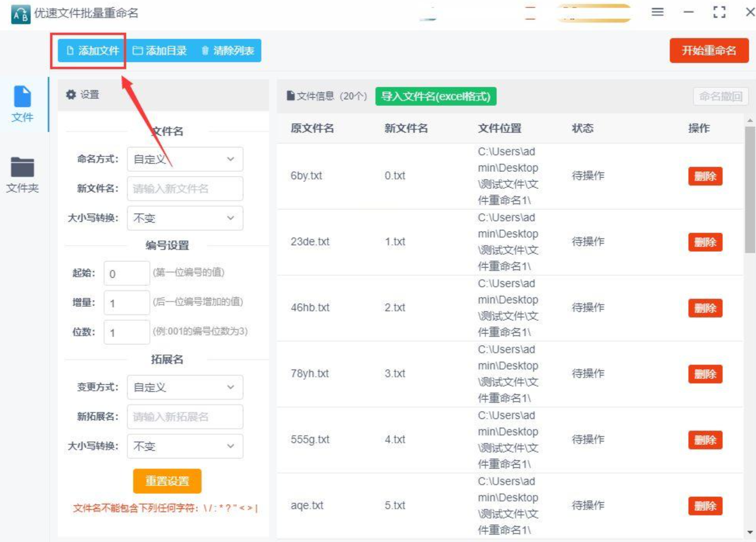Click the file list vertical scrollbar
Image resolution: width=756 pixels, height=542 pixels.
[x=750, y=190]
